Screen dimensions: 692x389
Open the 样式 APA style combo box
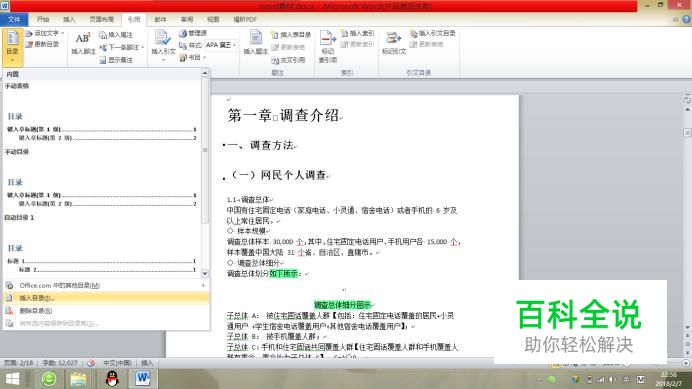[221, 45]
